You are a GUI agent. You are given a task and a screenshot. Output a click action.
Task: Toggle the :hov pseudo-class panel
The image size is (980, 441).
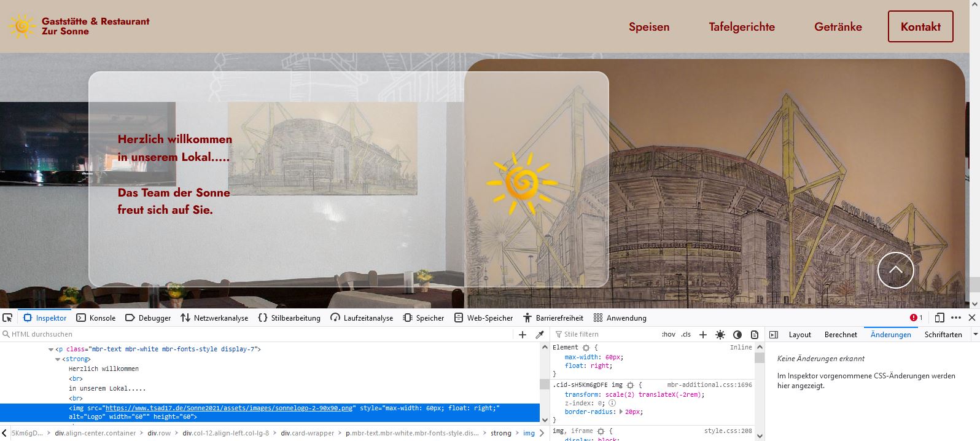[x=669, y=335]
